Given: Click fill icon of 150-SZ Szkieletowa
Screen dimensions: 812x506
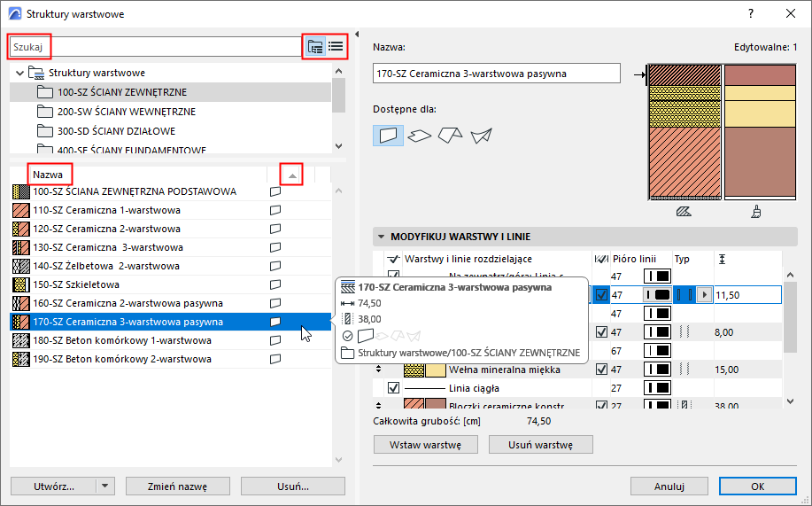Looking at the screenshot, I should pyautogui.click(x=20, y=284).
